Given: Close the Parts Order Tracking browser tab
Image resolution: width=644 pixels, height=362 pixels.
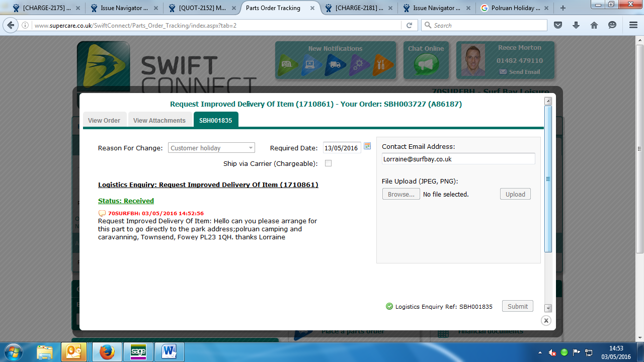Looking at the screenshot, I should point(312,8).
